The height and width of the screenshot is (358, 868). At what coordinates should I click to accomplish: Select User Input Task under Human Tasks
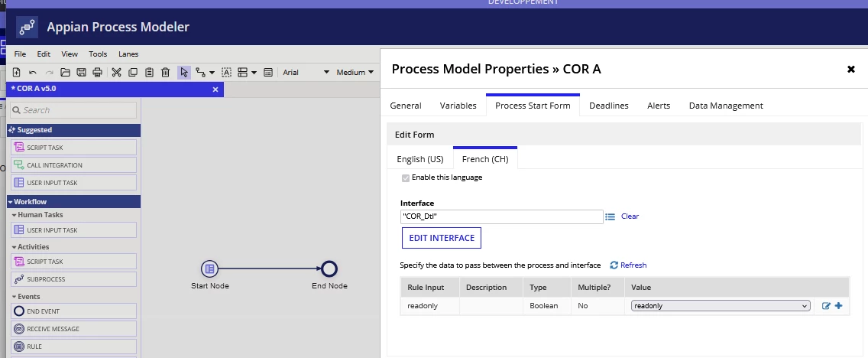coord(73,230)
